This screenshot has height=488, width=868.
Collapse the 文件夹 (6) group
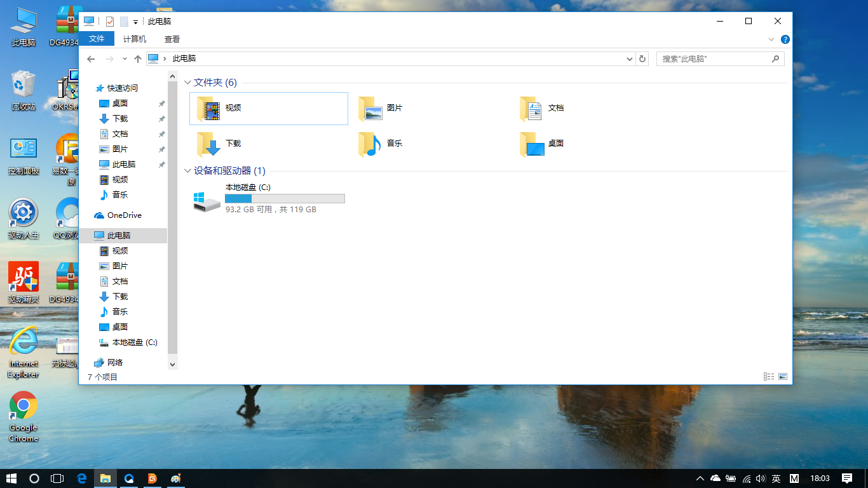click(x=187, y=83)
